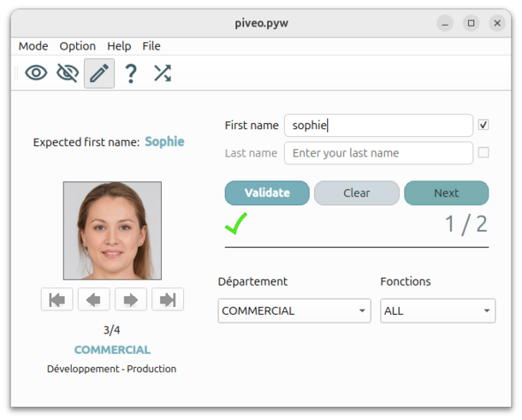Focus the First name input field
Screen dimensions: 522x420
pos(378,125)
